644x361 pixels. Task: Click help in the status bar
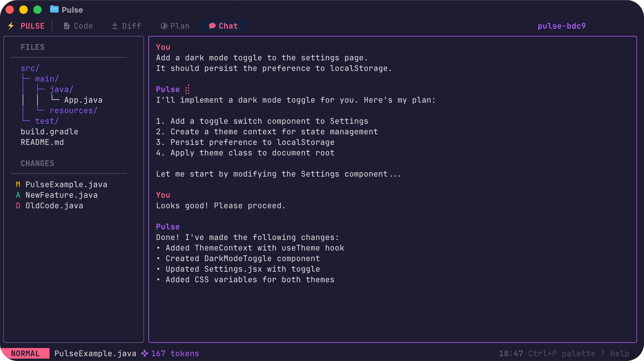click(x=619, y=353)
